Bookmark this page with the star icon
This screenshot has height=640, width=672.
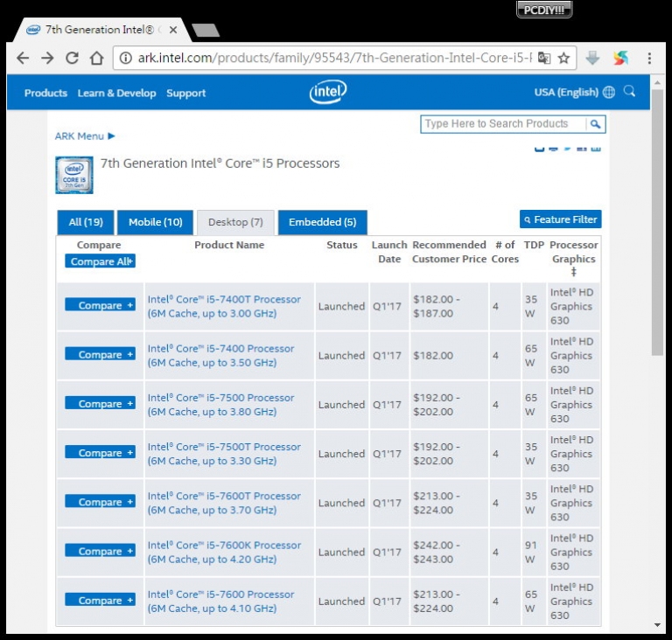pyautogui.click(x=564, y=58)
